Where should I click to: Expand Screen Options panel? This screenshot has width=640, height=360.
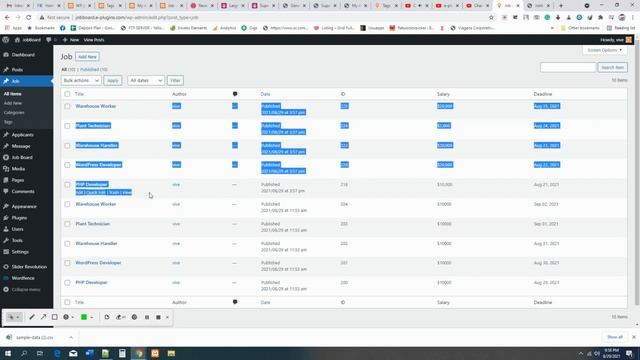604,50
